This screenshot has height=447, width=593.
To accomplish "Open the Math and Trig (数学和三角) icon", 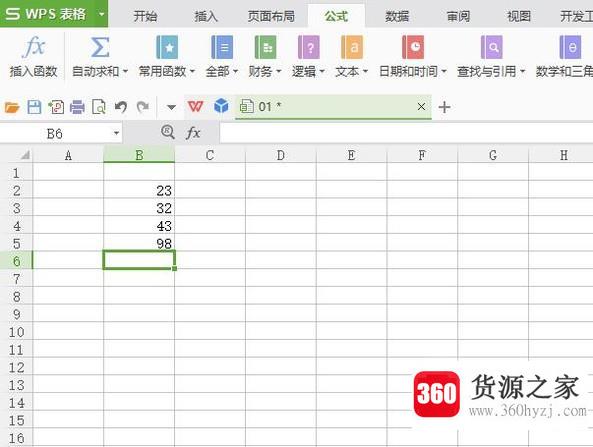I will [570, 47].
